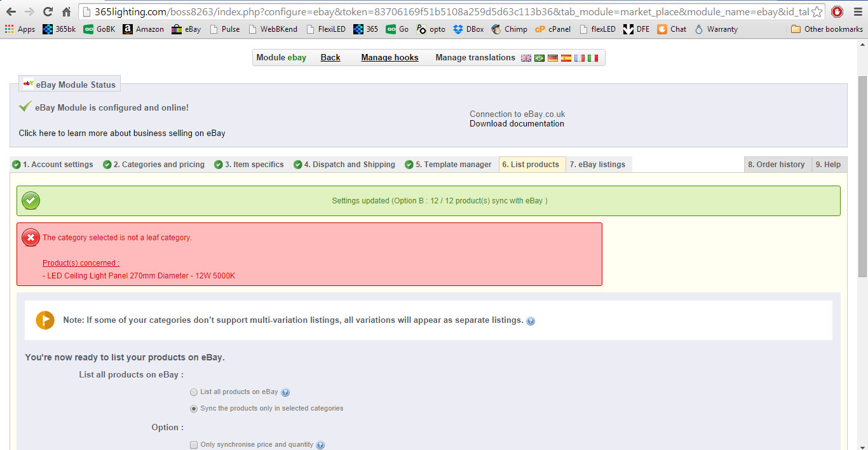Switch to 3. Item specifics tab
The width and height of the screenshot is (868, 450).
(x=249, y=165)
